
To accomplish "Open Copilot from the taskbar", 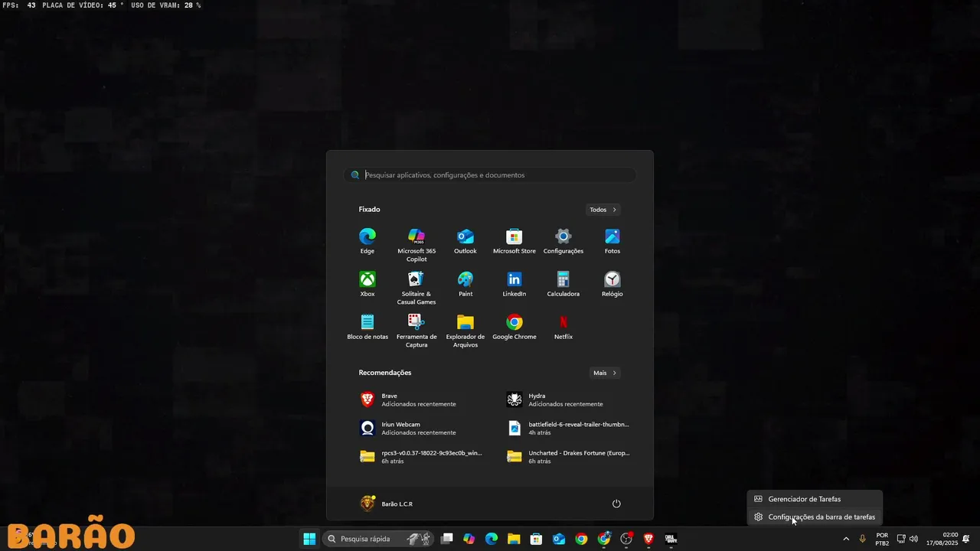I will click(469, 539).
